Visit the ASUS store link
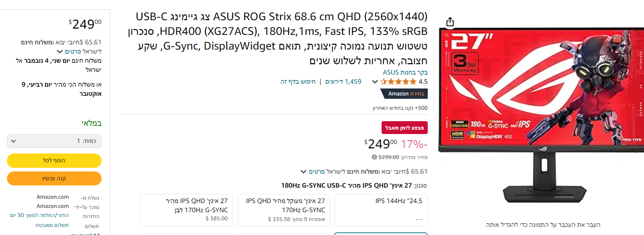Image resolution: width=644 pixels, height=235 pixels. [x=405, y=72]
